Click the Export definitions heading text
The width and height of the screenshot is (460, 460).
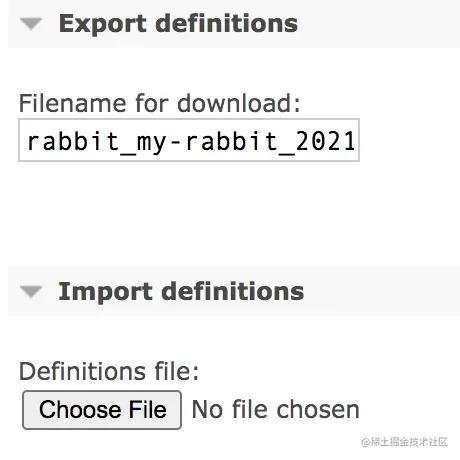coord(178,24)
